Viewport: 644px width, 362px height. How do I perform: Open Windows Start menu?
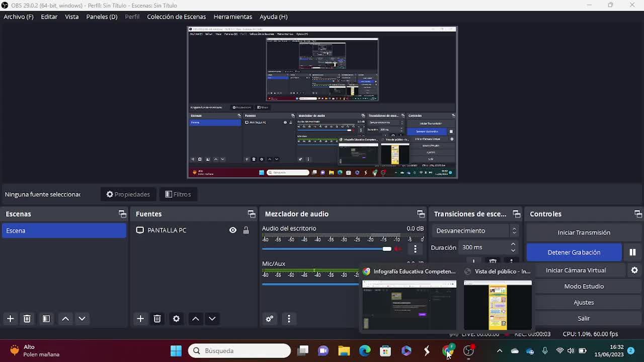pyautogui.click(x=176, y=350)
